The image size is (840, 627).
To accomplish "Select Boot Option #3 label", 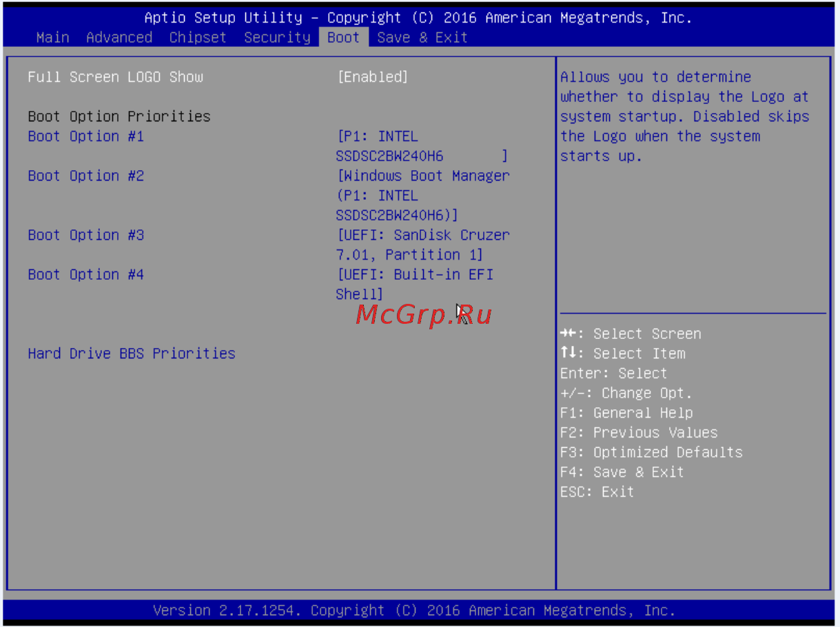I will click(x=86, y=235).
